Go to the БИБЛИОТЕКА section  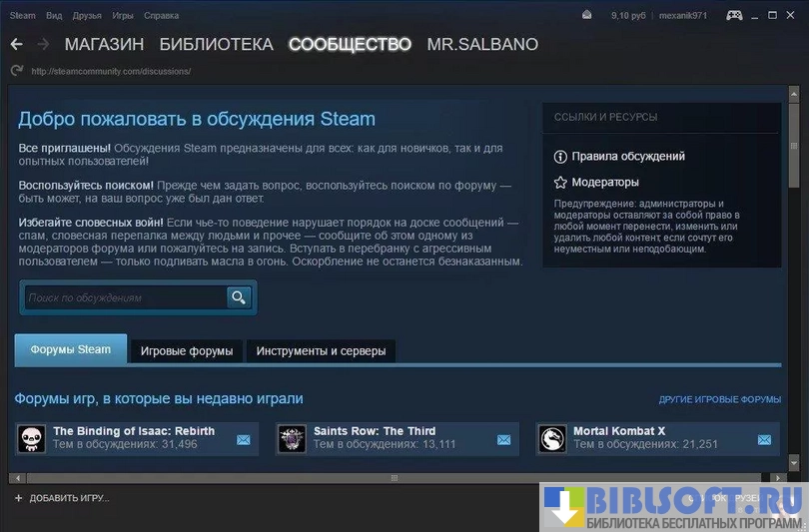(x=216, y=45)
